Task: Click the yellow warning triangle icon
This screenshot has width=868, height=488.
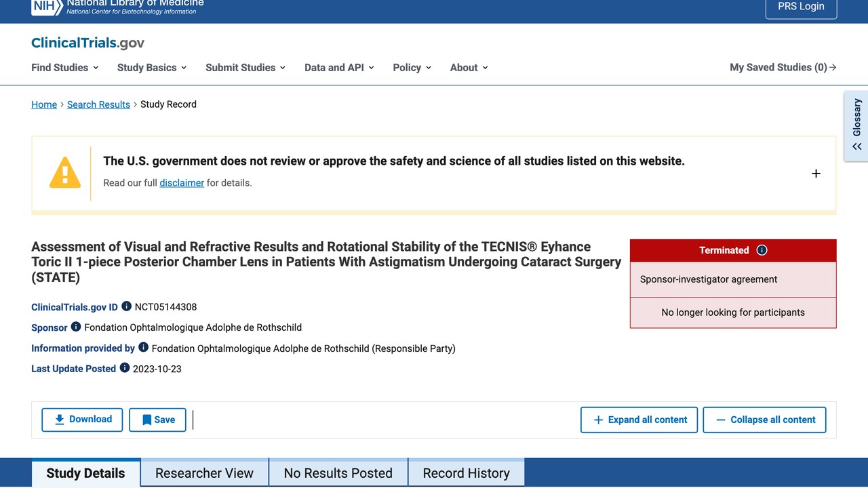Action: pyautogui.click(x=65, y=172)
